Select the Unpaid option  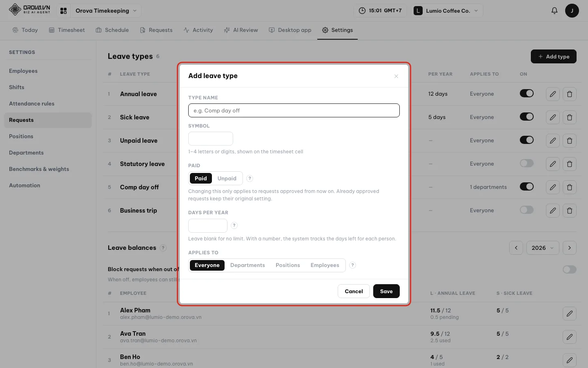click(x=227, y=178)
